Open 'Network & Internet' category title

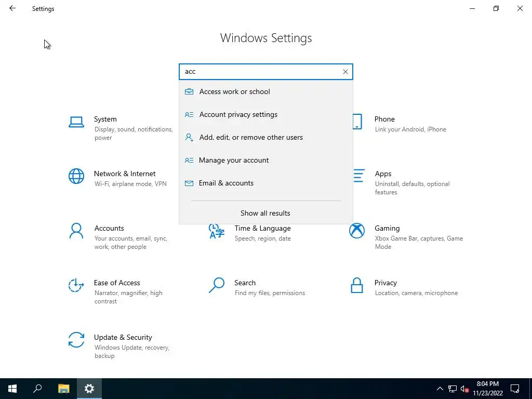125,174
